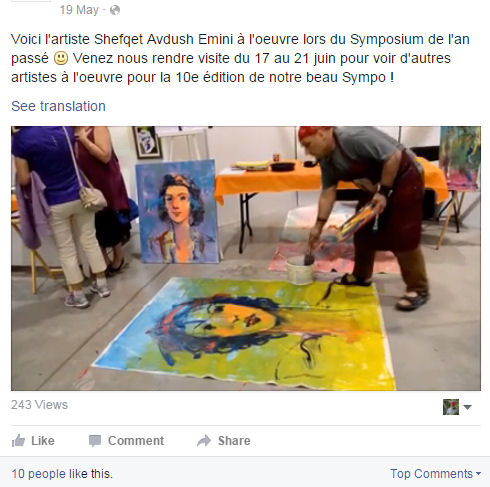The height and width of the screenshot is (487, 490).
Task: Open the dropdown arrow next to avatar
Action: pos(468,407)
